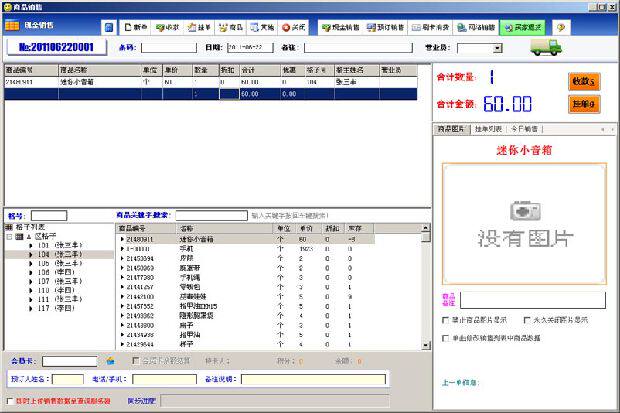Screen dimensions: 620x413
Task: Click the 挂单 hold order toolbar button
Action: click(x=199, y=27)
